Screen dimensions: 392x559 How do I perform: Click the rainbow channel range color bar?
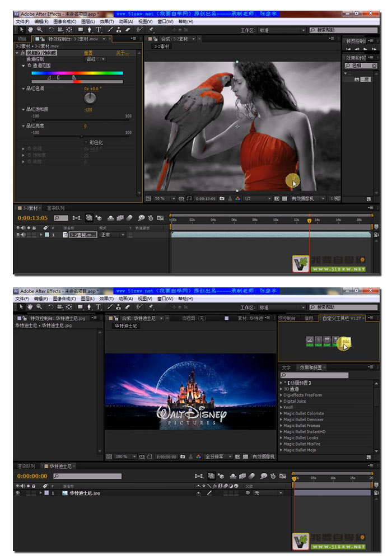[x=77, y=73]
